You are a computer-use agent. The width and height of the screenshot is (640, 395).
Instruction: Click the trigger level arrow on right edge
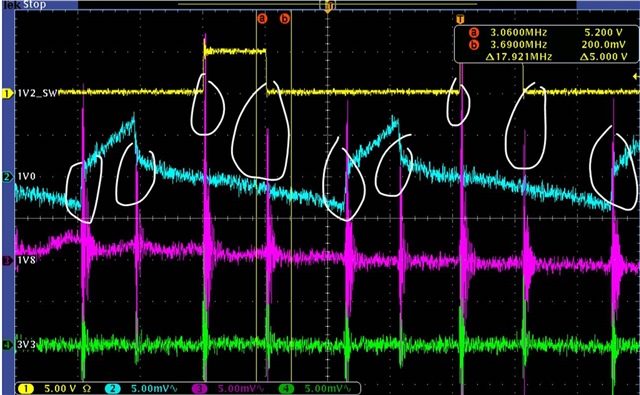pos(636,76)
